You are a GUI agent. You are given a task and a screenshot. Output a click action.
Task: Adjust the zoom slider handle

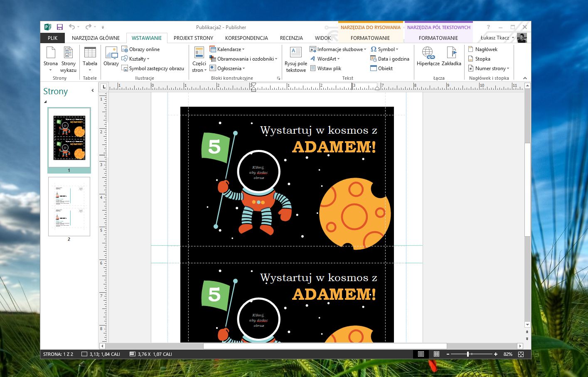468,354
